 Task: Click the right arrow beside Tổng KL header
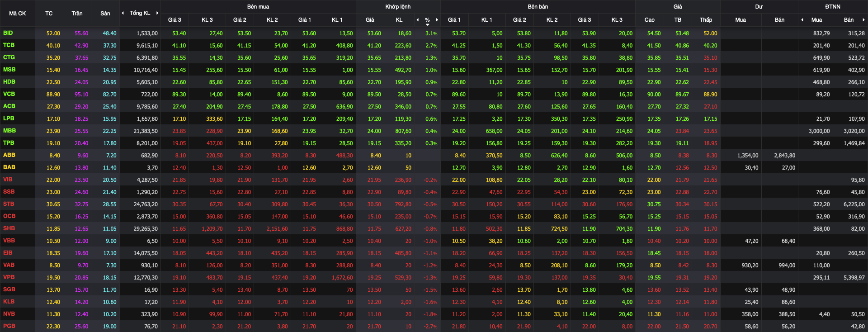coord(157,13)
